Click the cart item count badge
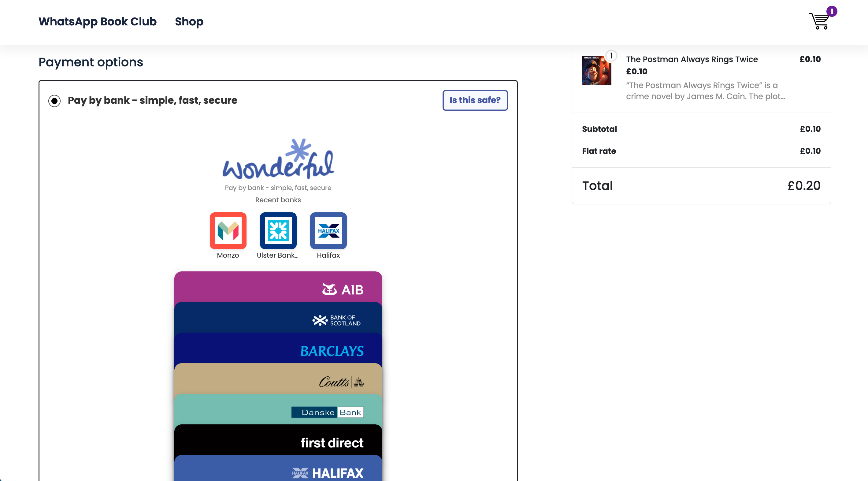The width and height of the screenshot is (868, 481). 832,11
